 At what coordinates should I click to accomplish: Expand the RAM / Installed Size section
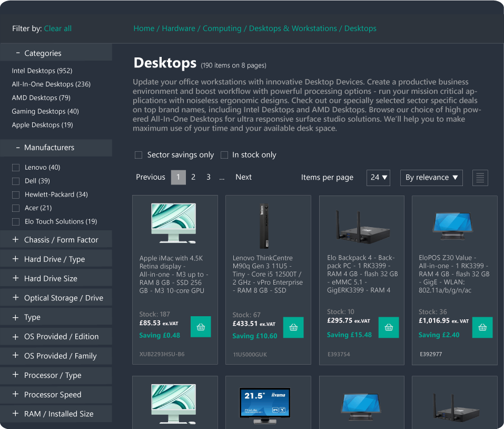point(56,414)
